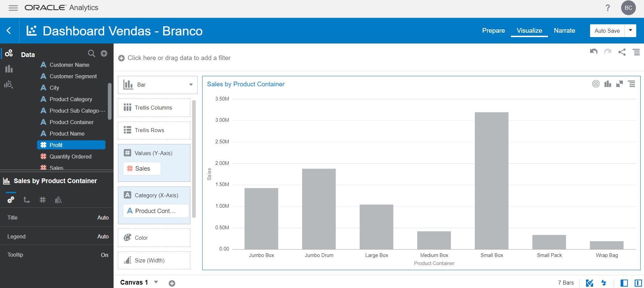644x288 pixels.
Task: Select Values properties hash tab icon
Action: coord(42,200)
